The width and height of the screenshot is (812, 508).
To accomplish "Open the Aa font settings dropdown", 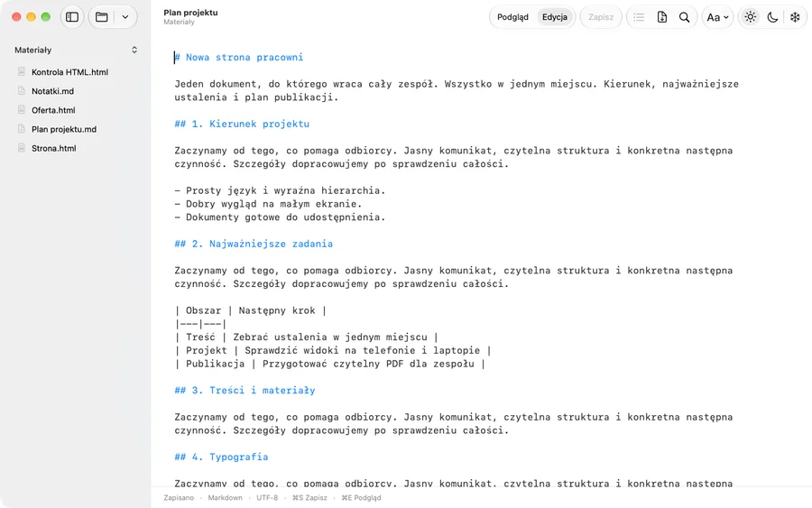I will coord(718,17).
